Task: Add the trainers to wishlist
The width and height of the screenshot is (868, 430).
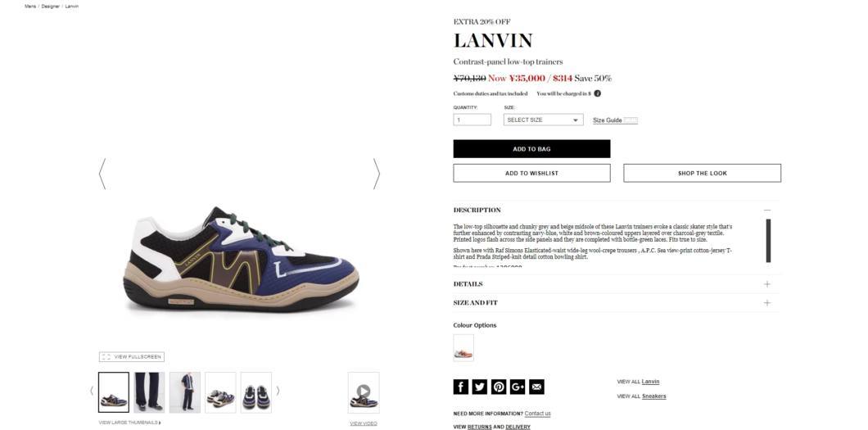Action: point(531,173)
